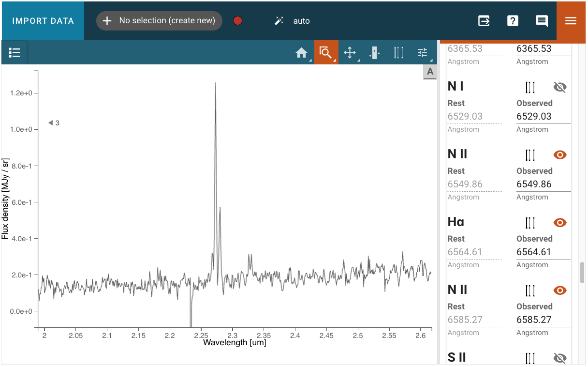Viewport: 588px width, 367px height.
Task: Hide the N II 6549.86 line
Action: click(x=559, y=155)
